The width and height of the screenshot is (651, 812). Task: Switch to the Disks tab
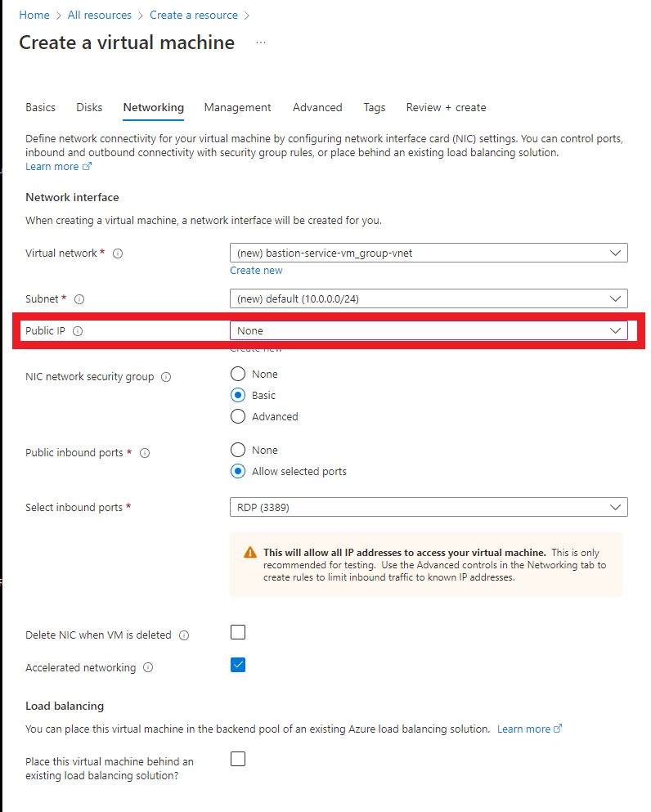[88, 107]
